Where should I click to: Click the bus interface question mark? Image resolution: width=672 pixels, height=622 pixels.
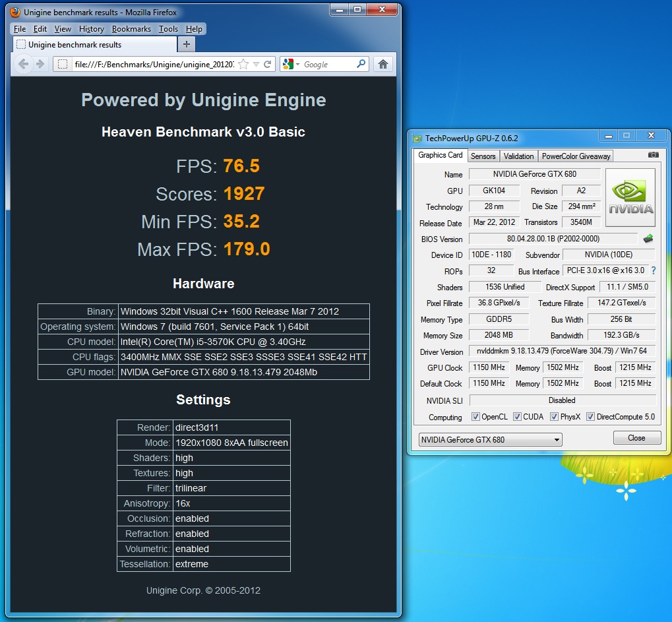[654, 270]
